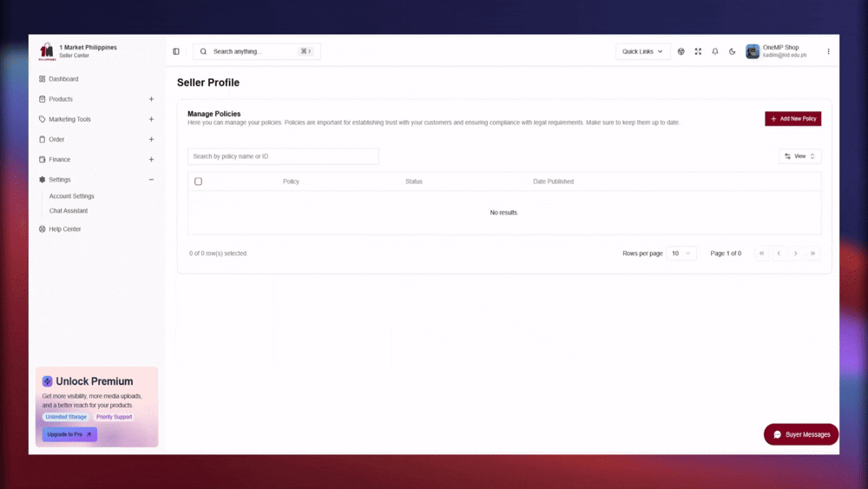This screenshot has height=489, width=868.
Task: Click the Unlock Premium lightning icon
Action: point(47,381)
